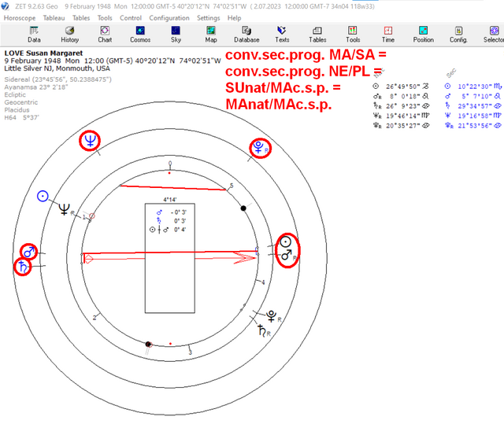
Task: Click black natal Saturn glyph on chart
Action: pyautogui.click(x=262, y=330)
